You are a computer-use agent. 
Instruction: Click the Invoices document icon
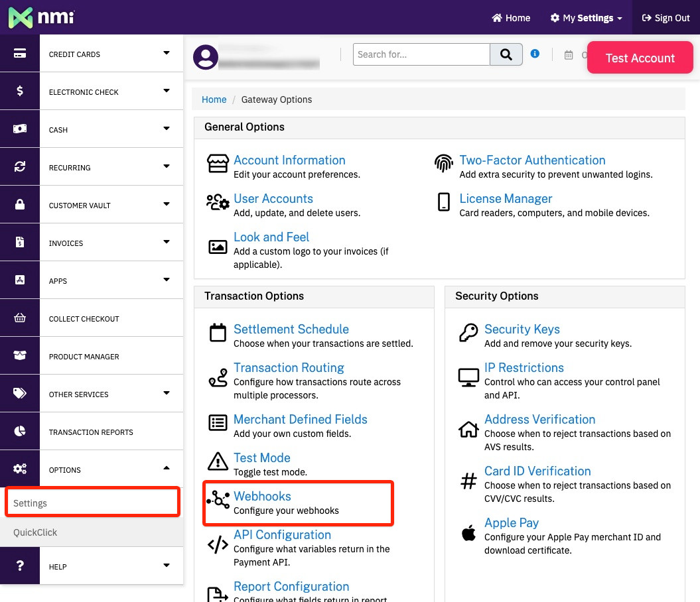coord(20,242)
